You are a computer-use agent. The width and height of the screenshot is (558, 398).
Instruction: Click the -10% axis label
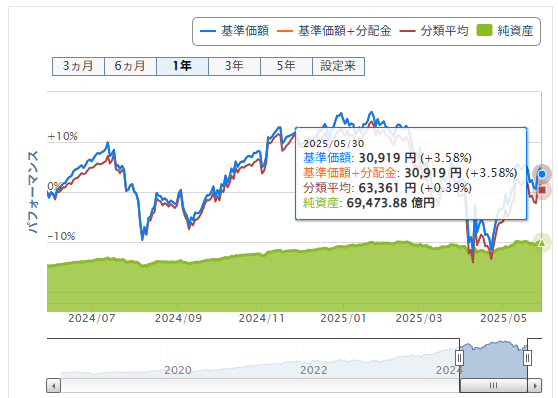[x=61, y=236]
